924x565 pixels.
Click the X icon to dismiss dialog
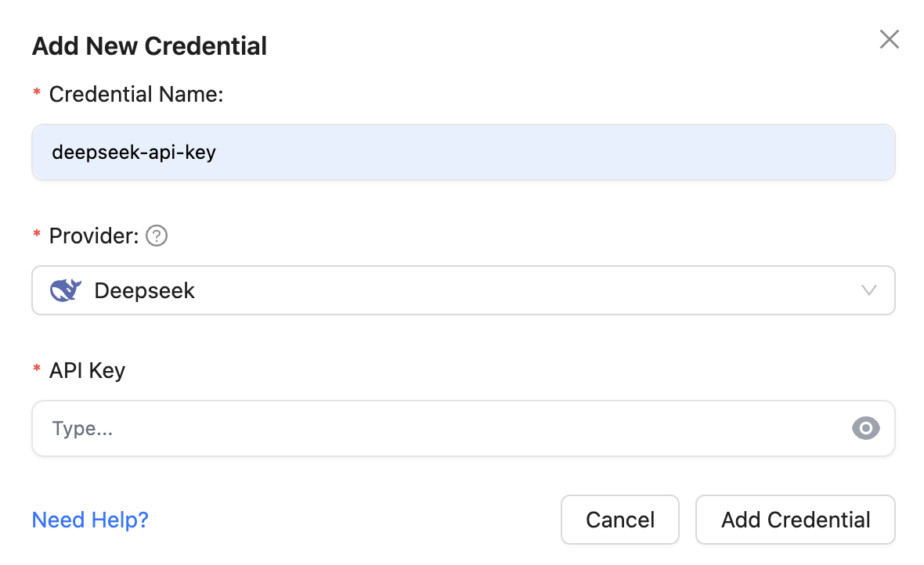pyautogui.click(x=889, y=38)
